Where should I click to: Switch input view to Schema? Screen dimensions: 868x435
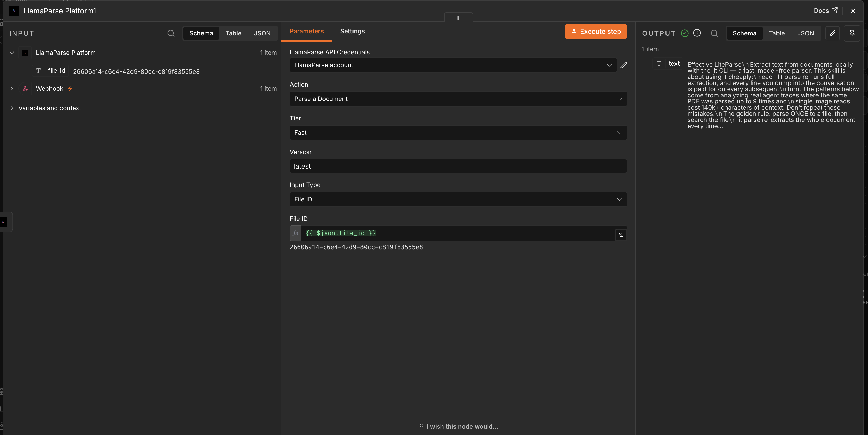201,33
